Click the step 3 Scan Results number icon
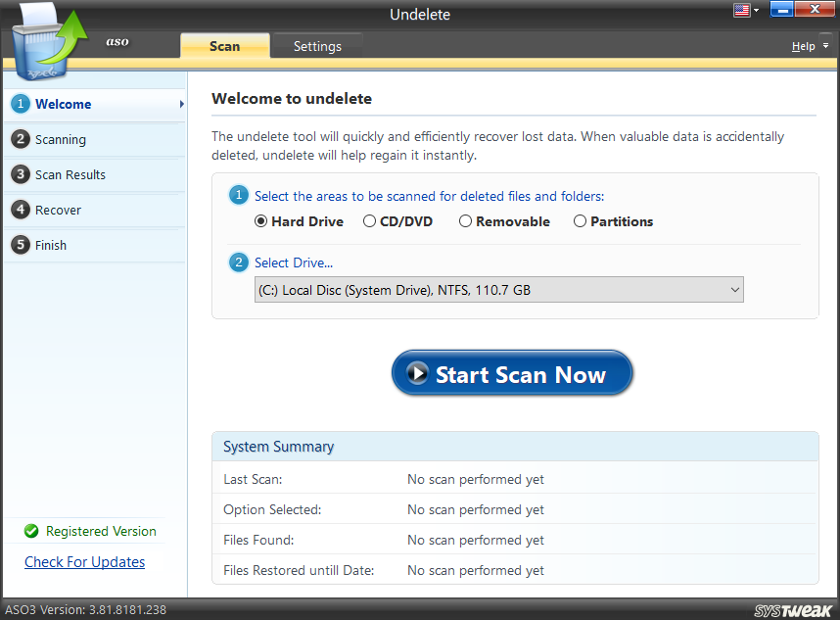This screenshot has height=620, width=840. coord(21,174)
